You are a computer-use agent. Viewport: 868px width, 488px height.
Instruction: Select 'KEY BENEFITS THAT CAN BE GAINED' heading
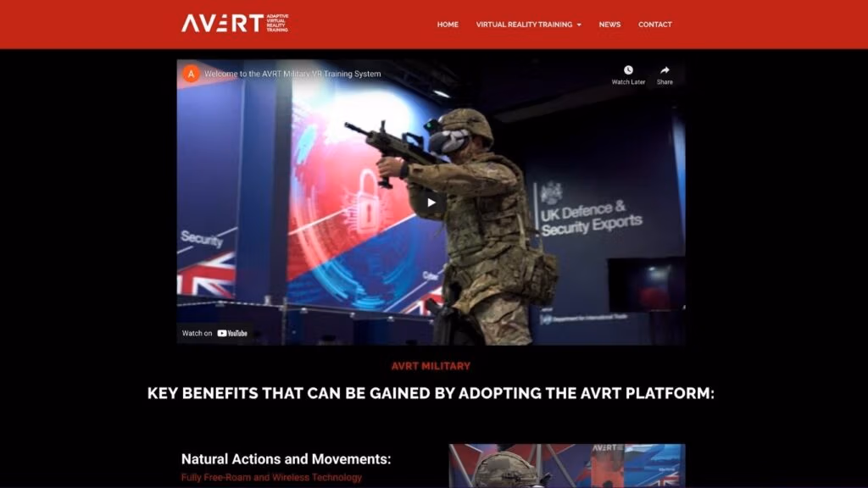pyautogui.click(x=431, y=393)
